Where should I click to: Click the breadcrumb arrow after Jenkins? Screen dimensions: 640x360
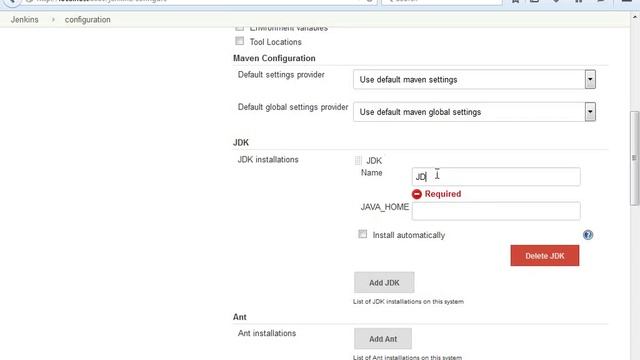coord(53,20)
